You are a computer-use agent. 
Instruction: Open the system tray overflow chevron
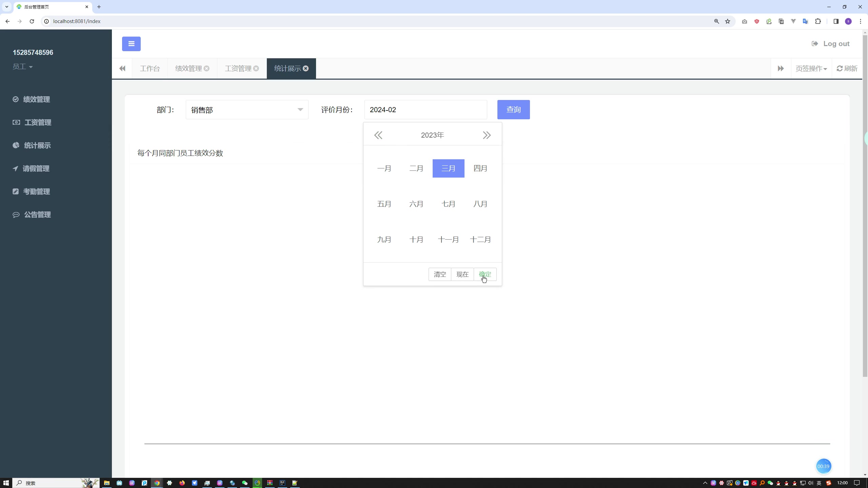coord(705,483)
